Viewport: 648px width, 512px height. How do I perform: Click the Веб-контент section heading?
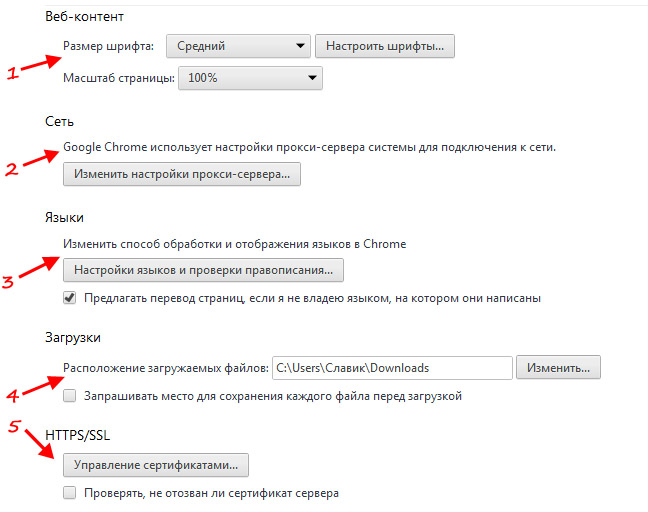(91, 18)
